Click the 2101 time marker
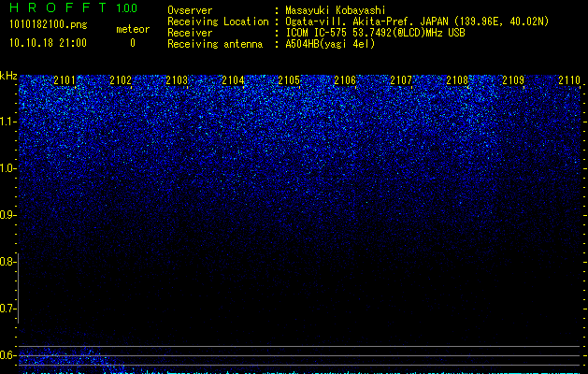Image resolution: width=588 pixels, height=374 pixels. click(x=65, y=80)
